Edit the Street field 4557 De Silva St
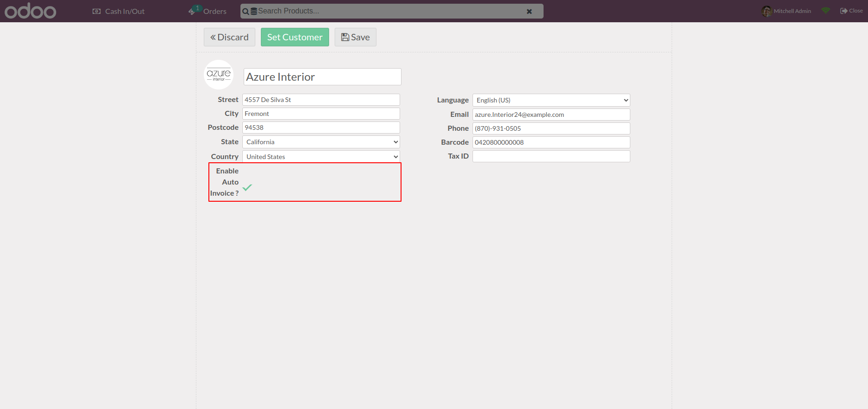This screenshot has height=409, width=868. 321,100
